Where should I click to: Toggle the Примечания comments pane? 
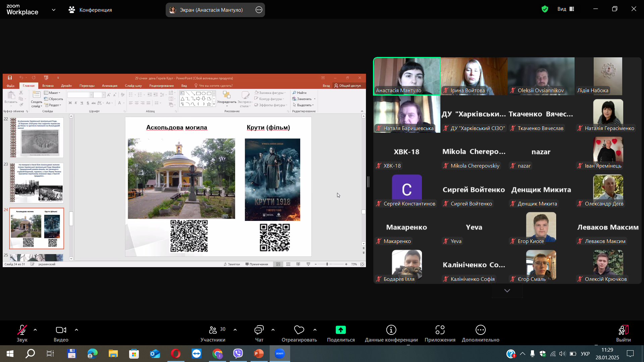click(x=257, y=264)
